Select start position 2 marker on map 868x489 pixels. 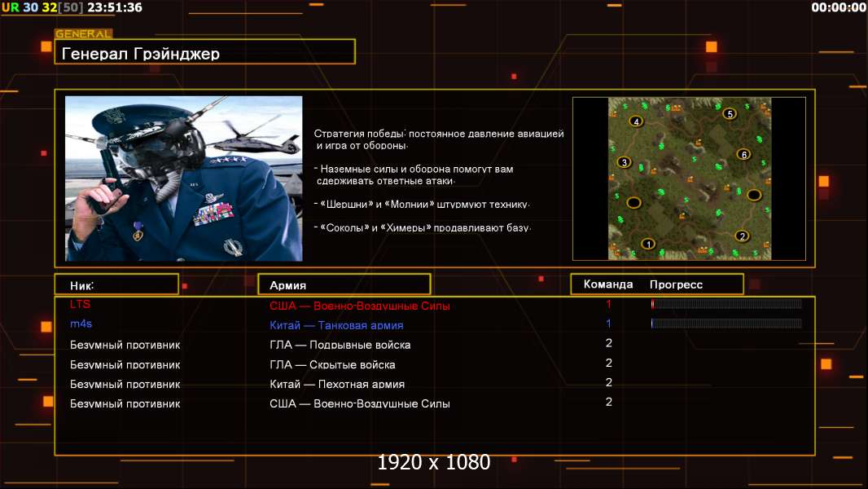(742, 236)
